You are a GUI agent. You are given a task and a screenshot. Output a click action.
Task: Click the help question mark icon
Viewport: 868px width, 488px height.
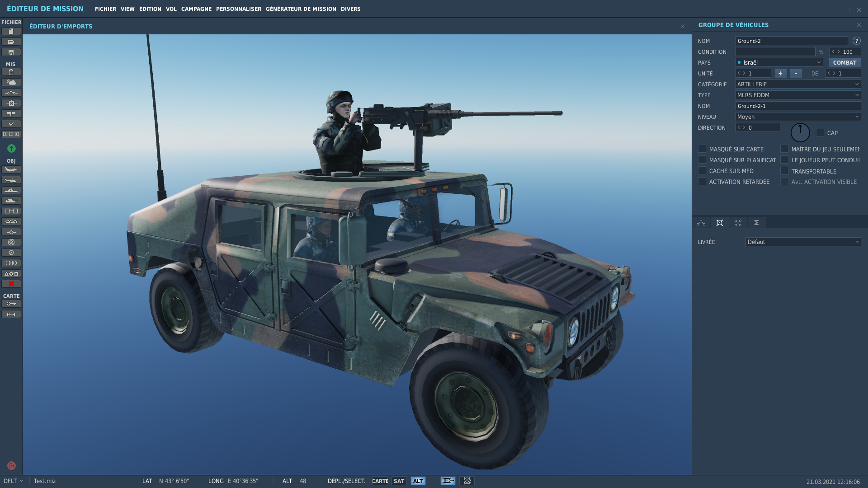coord(856,41)
